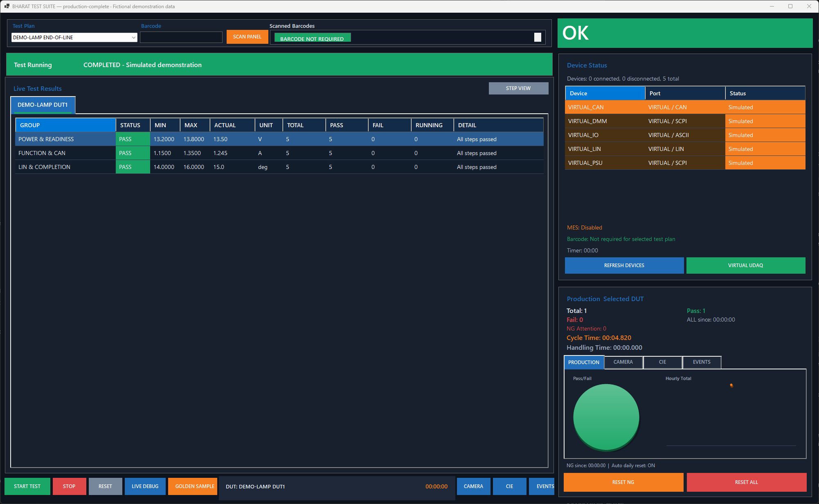
Task: Click the DETAIL column header
Action: (x=498, y=125)
